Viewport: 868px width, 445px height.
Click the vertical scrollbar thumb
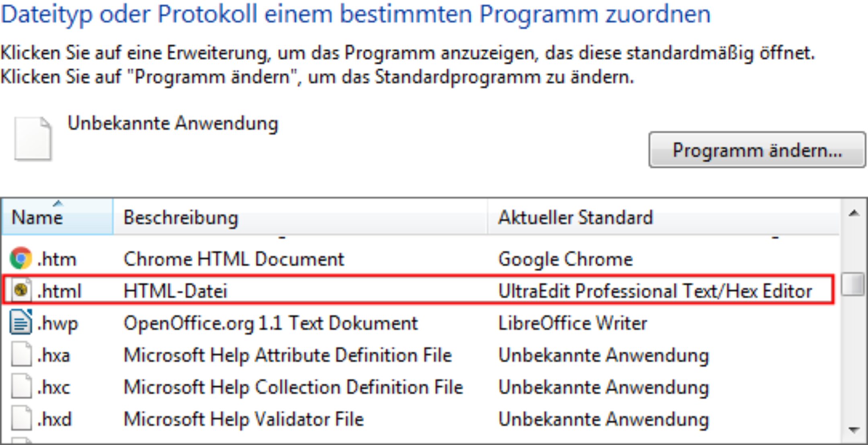pos(853,284)
